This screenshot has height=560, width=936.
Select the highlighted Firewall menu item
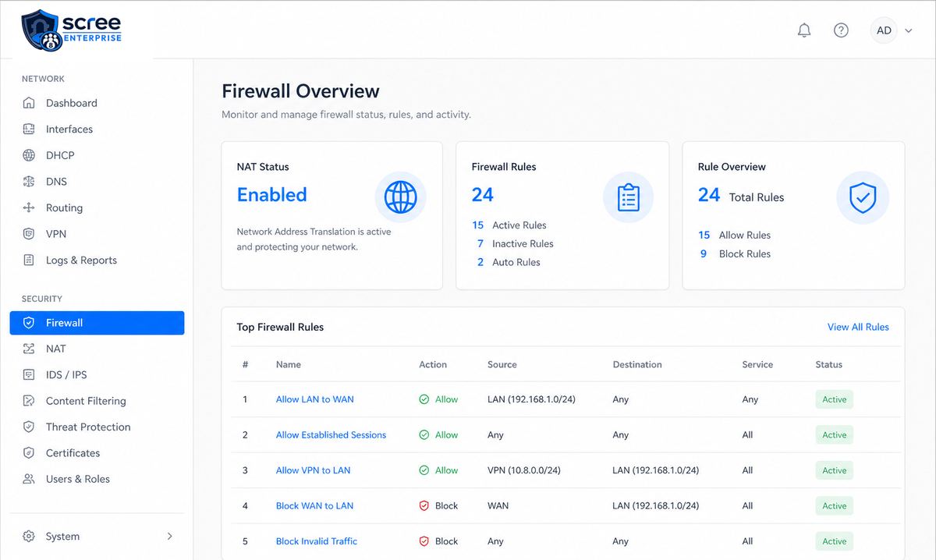tap(97, 323)
